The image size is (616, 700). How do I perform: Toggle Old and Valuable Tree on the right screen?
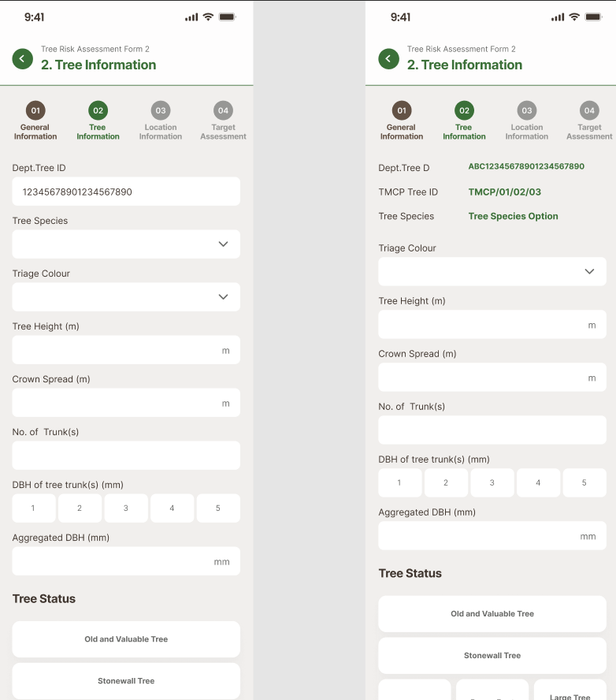tap(492, 613)
